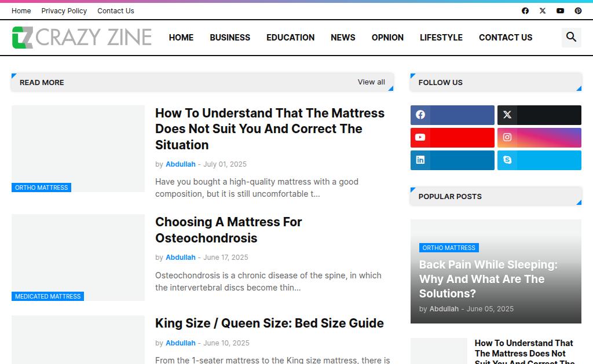Click the June 17, 2025 date

[x=226, y=258]
